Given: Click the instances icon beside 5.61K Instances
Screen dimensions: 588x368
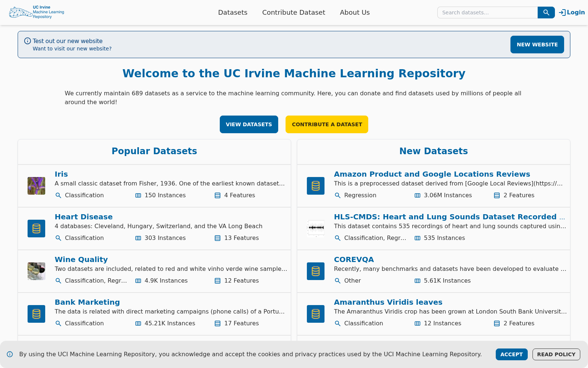Looking at the screenshot, I should click(x=417, y=281).
